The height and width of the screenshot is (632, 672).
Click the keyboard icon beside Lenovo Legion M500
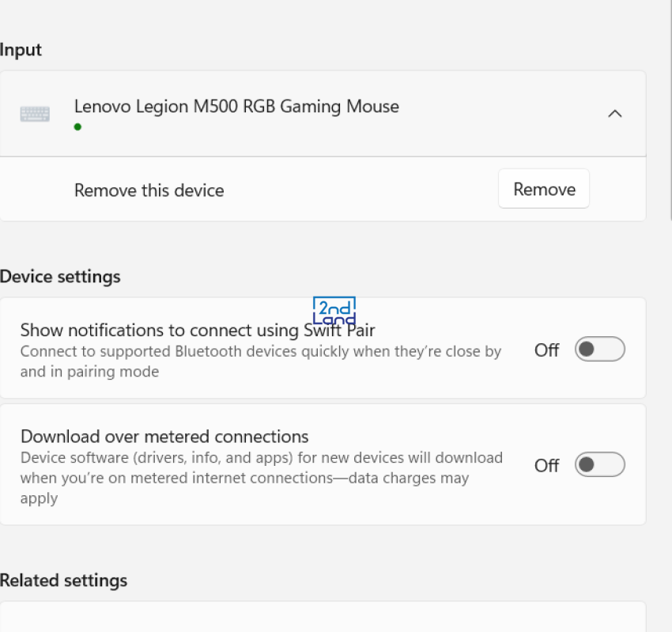pyautogui.click(x=35, y=114)
